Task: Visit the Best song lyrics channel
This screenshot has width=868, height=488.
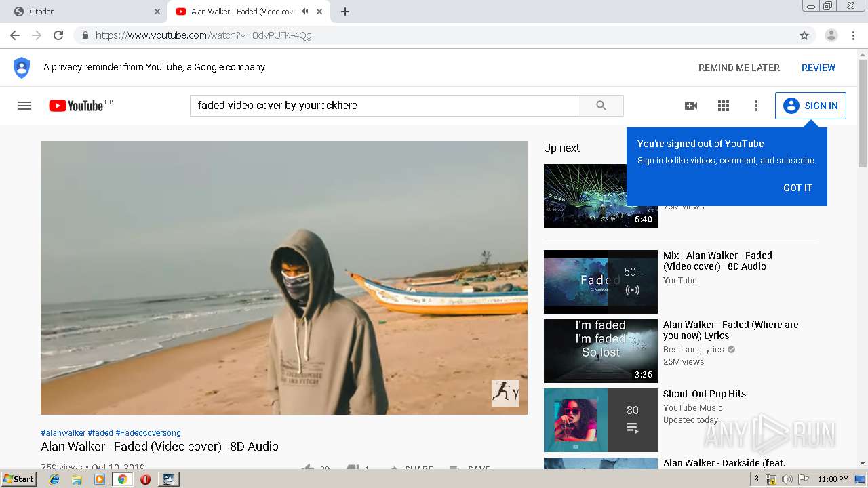Action: click(694, 350)
